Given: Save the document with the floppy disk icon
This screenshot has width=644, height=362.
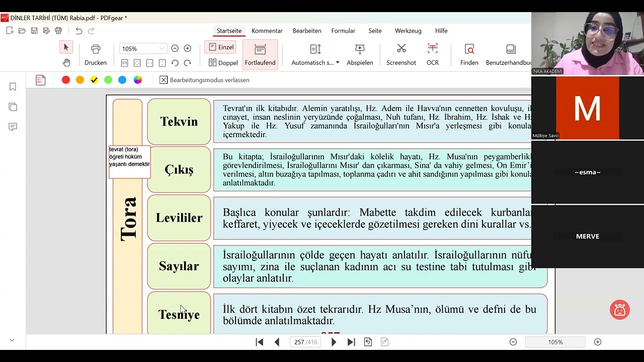Looking at the screenshot, I should [34, 31].
